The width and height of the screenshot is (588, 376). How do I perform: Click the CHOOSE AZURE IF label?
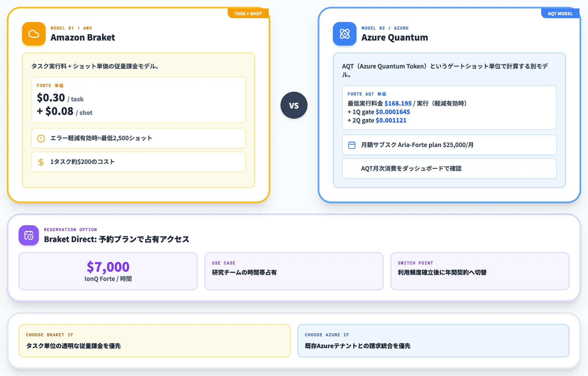(x=327, y=335)
